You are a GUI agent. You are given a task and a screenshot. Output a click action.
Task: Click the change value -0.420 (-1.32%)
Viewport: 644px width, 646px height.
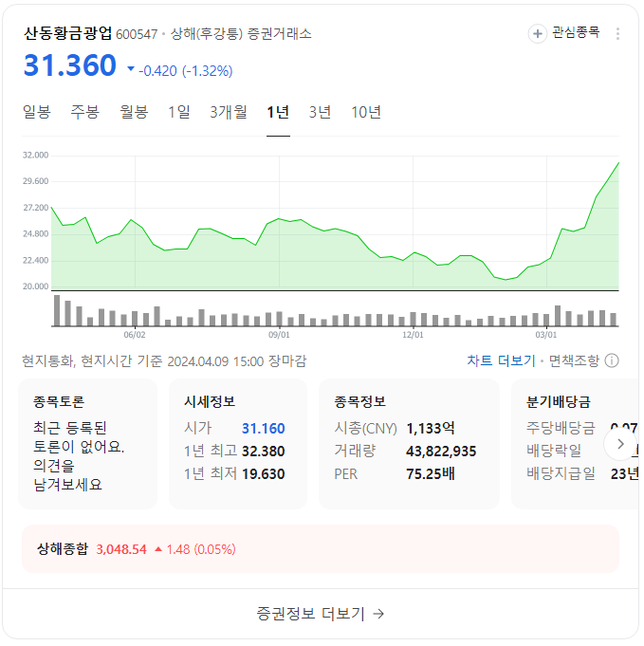pyautogui.click(x=185, y=71)
